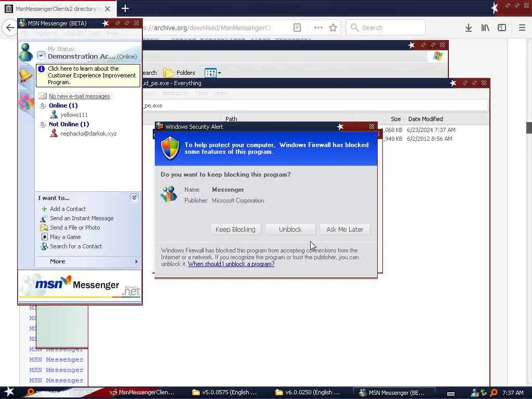The image size is (532, 399).
Task: Click the Folders button in the Explorer toolbar
Action: click(179, 73)
